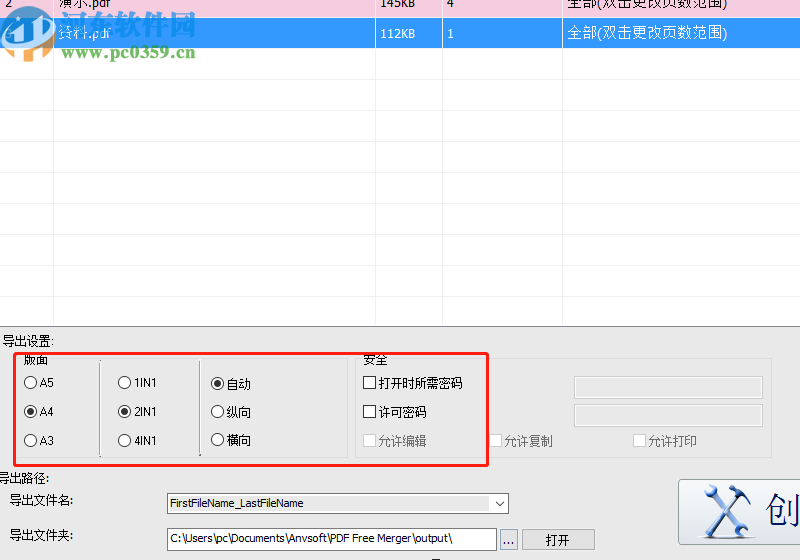Viewport: 800px width, 560px height.
Task: Browse for output folder with ... button
Action: 509,540
